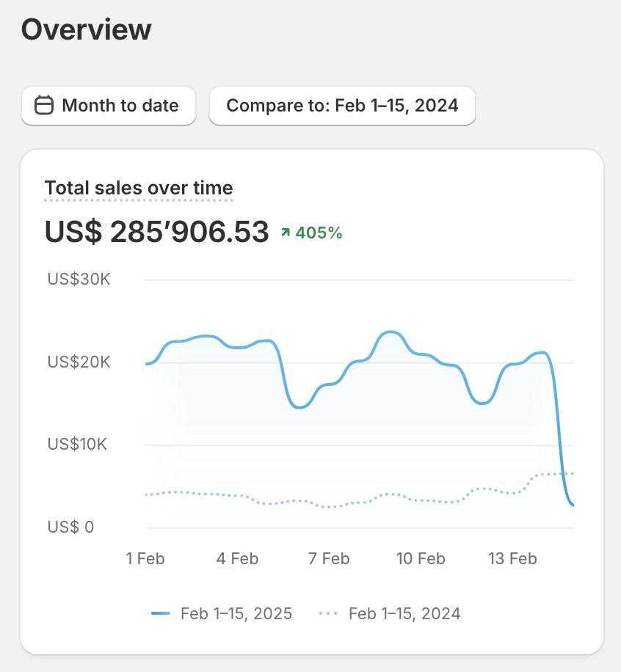Select the 13 Feb axis label
The image size is (621, 672).
(512, 559)
